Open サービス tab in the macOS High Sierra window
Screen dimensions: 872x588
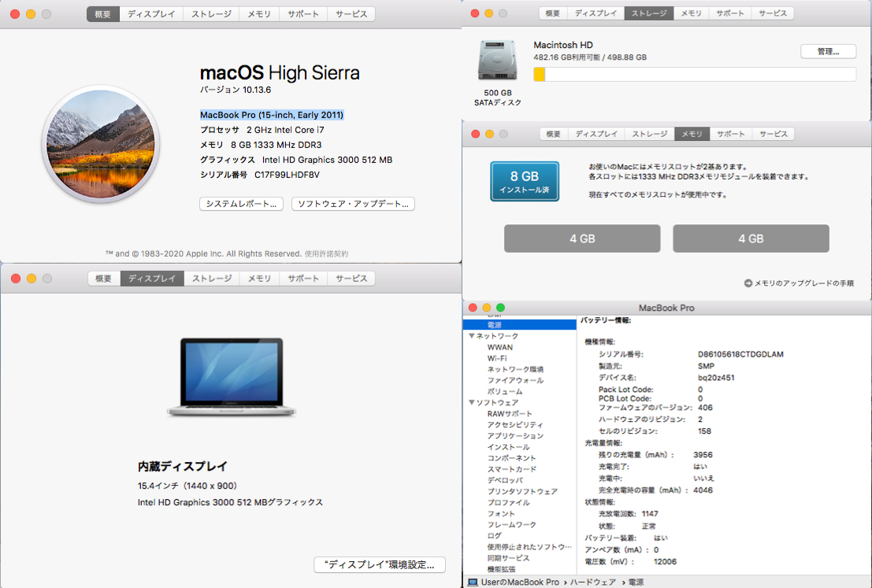coord(351,14)
